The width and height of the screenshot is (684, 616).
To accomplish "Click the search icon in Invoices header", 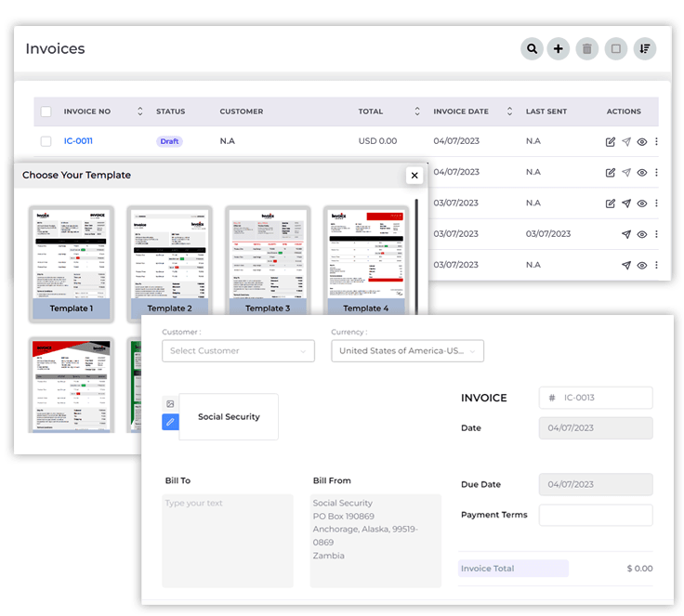I will tap(532, 49).
